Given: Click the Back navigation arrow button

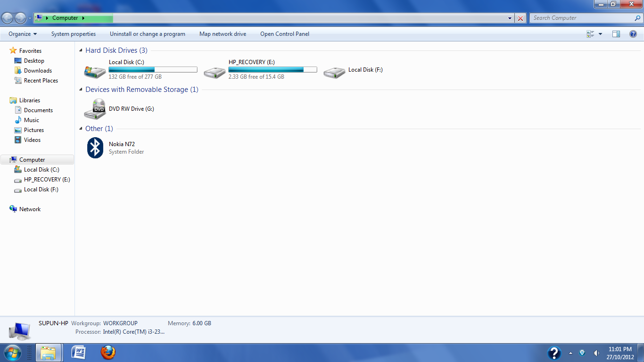Looking at the screenshot, I should (x=8, y=18).
